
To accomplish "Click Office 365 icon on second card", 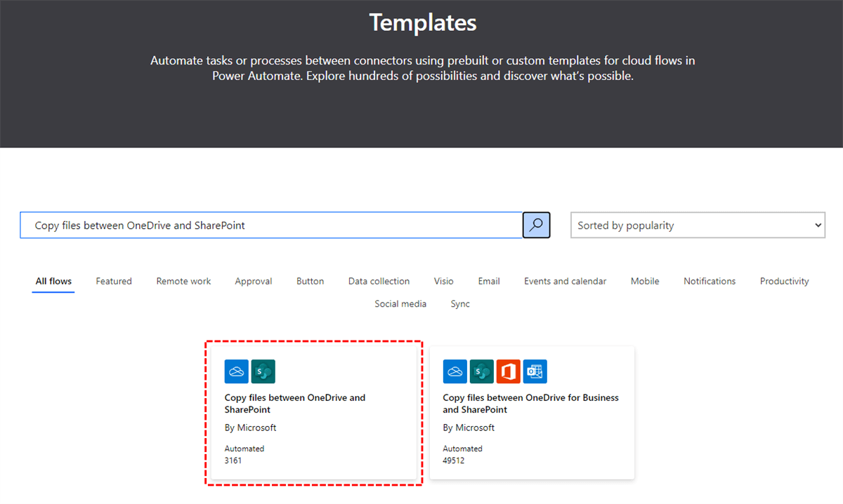I will (x=508, y=371).
